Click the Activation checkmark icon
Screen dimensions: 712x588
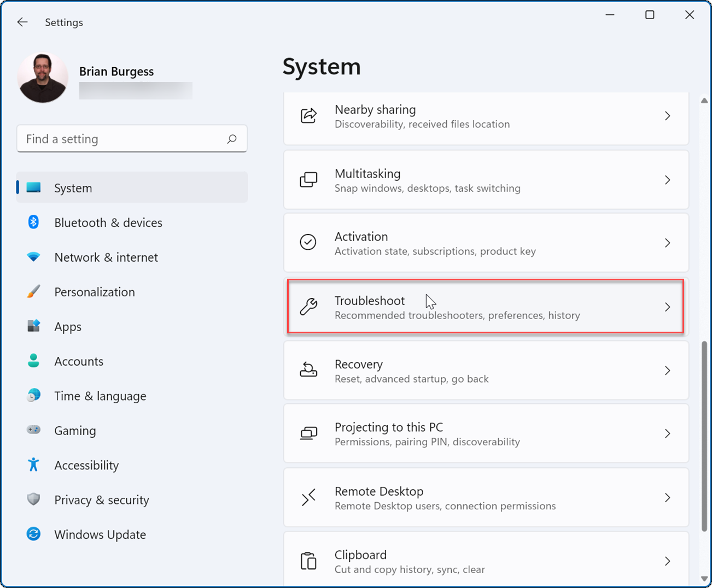click(308, 242)
